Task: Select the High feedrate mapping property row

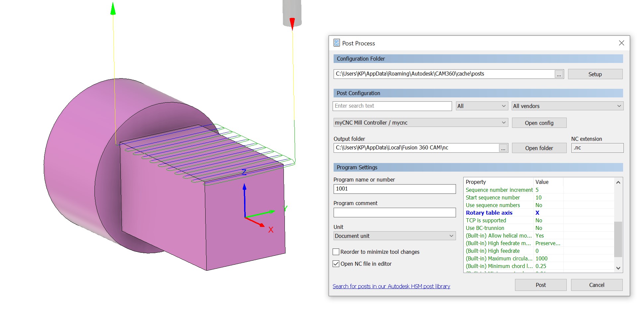Action: click(x=498, y=243)
